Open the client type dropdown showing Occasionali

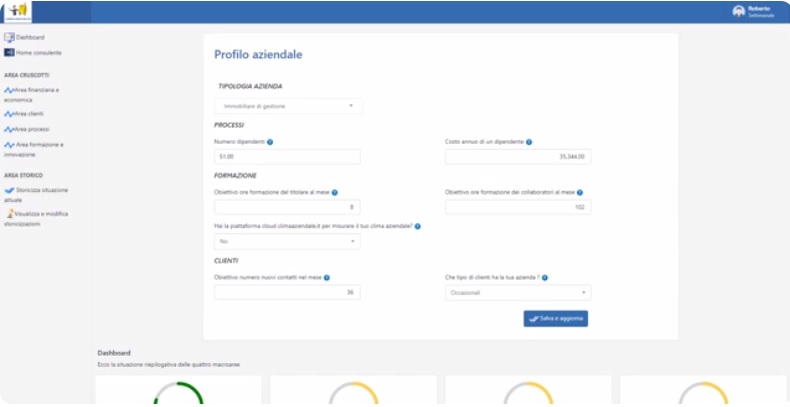tap(518, 293)
